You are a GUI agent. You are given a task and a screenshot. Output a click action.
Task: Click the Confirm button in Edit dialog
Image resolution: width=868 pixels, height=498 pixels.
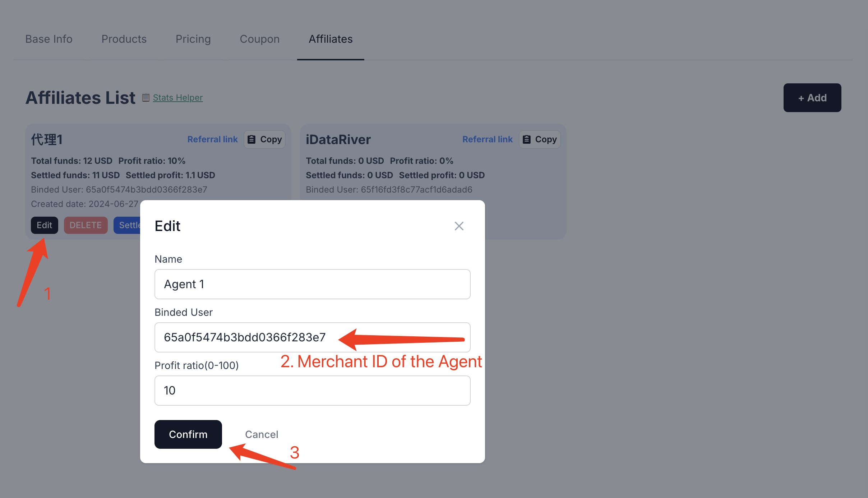coord(188,434)
